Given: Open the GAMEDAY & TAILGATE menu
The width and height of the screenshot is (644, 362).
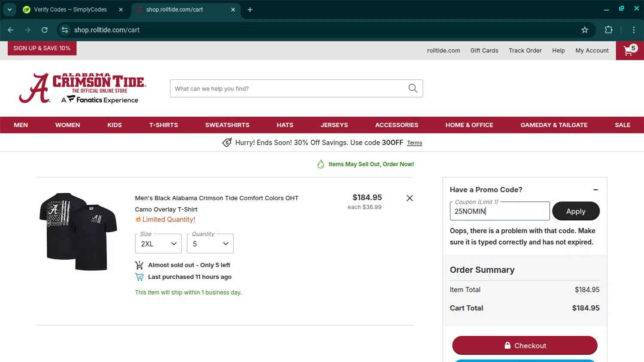Looking at the screenshot, I should click(554, 125).
